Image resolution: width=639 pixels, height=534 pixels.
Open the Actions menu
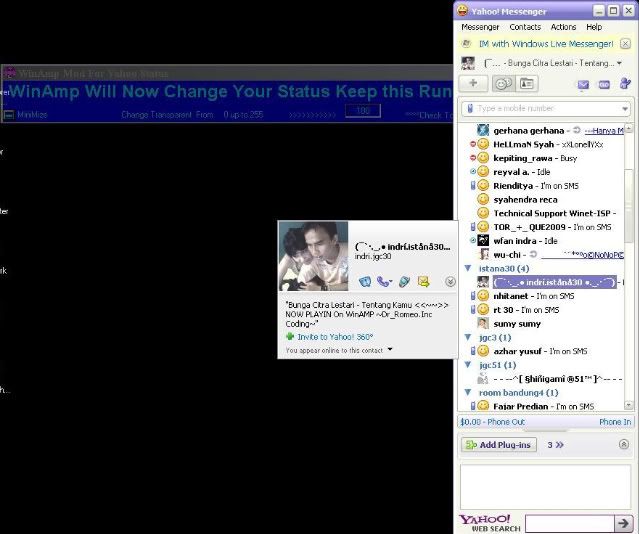click(x=563, y=27)
